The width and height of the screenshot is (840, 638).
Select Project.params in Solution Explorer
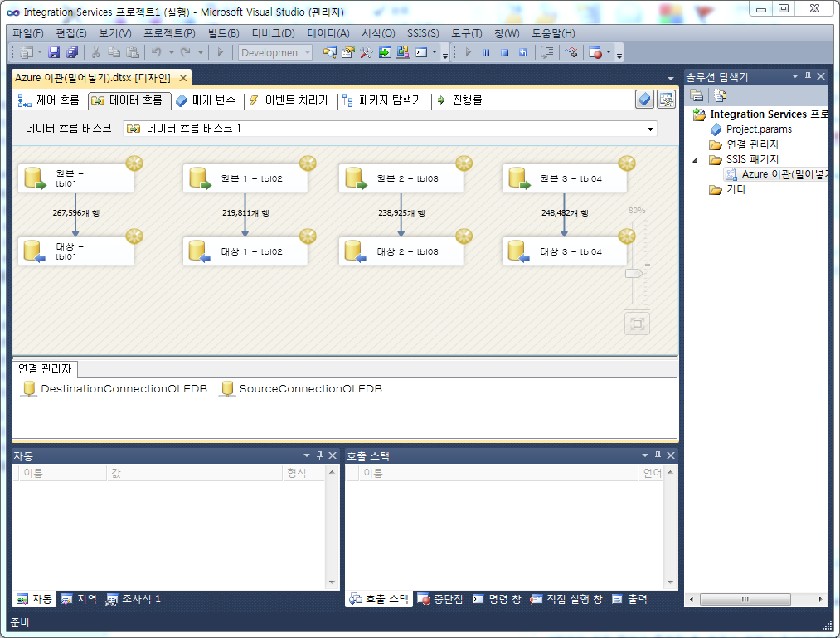pyautogui.click(x=751, y=129)
